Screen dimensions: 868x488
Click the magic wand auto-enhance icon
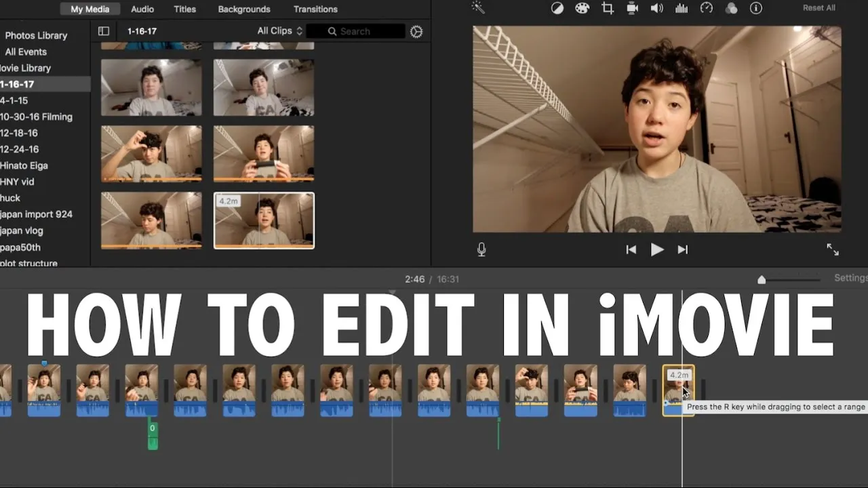(477, 7)
